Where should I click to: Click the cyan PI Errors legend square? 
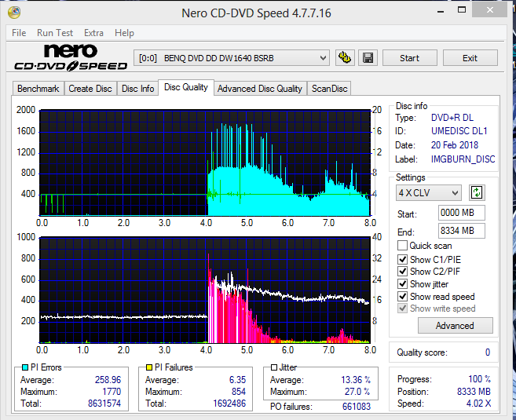tap(24, 367)
